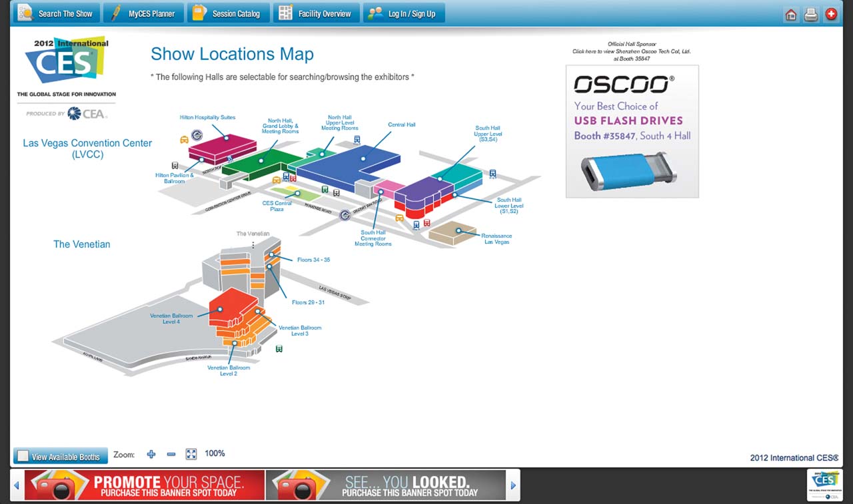Click the taxi icon below South Hall
Viewport: 853px width, 504px height.
399,218
